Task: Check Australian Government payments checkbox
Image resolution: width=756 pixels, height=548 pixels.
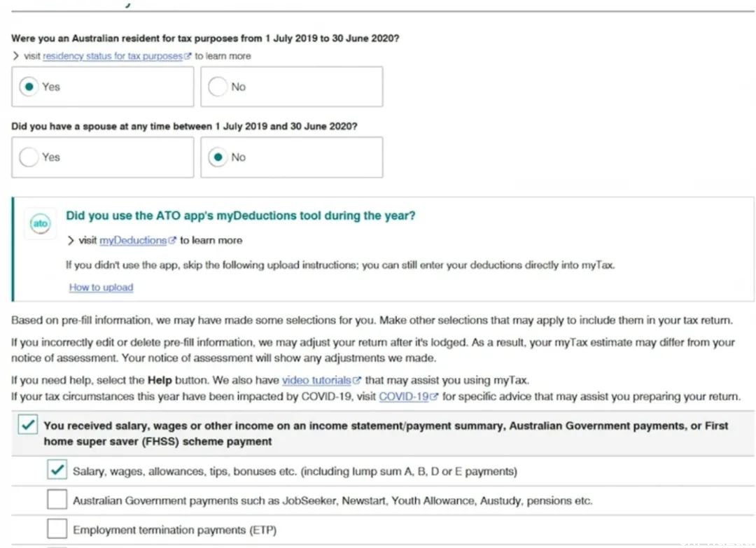Action: coord(57,499)
